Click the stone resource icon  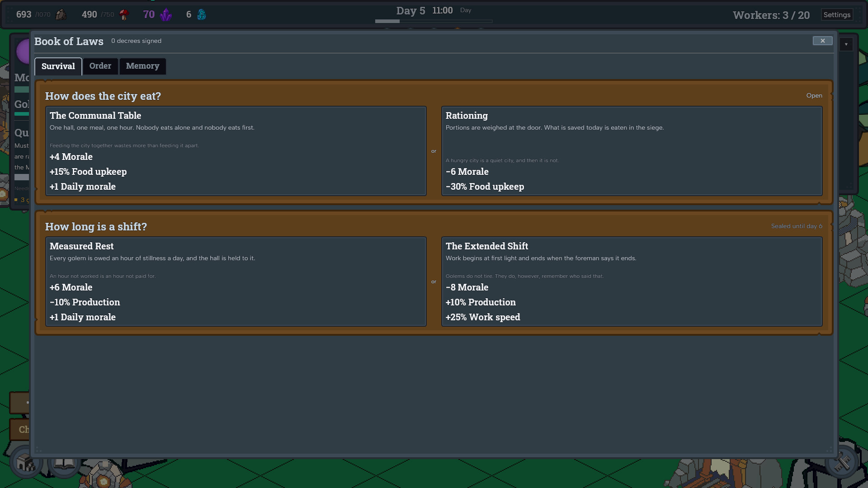[61, 14]
